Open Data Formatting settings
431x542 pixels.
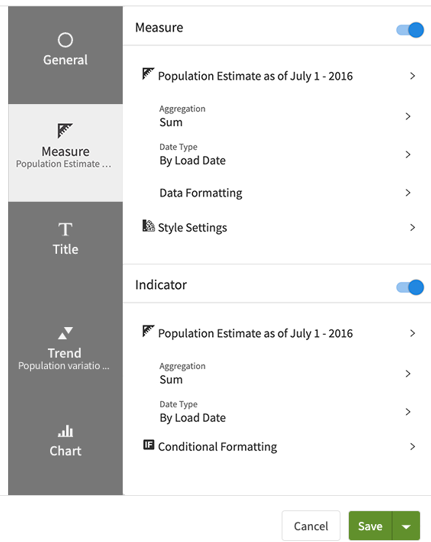click(x=200, y=193)
